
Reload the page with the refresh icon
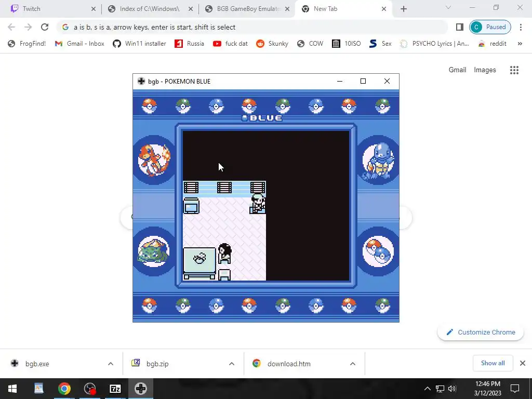(45, 27)
